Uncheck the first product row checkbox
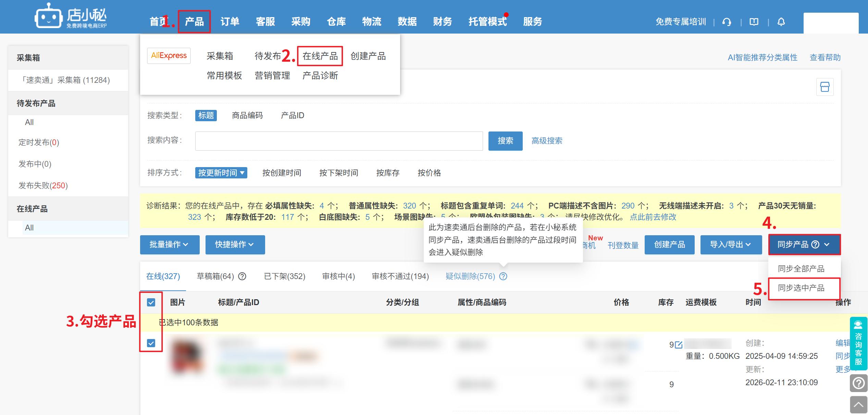This screenshot has width=868, height=415. coord(151,343)
